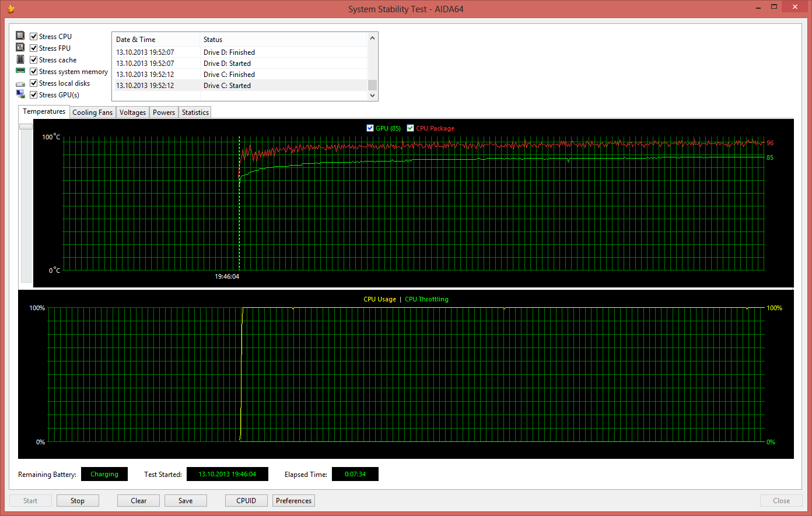
Task: Maximize the System Stability Test window
Action: point(774,7)
